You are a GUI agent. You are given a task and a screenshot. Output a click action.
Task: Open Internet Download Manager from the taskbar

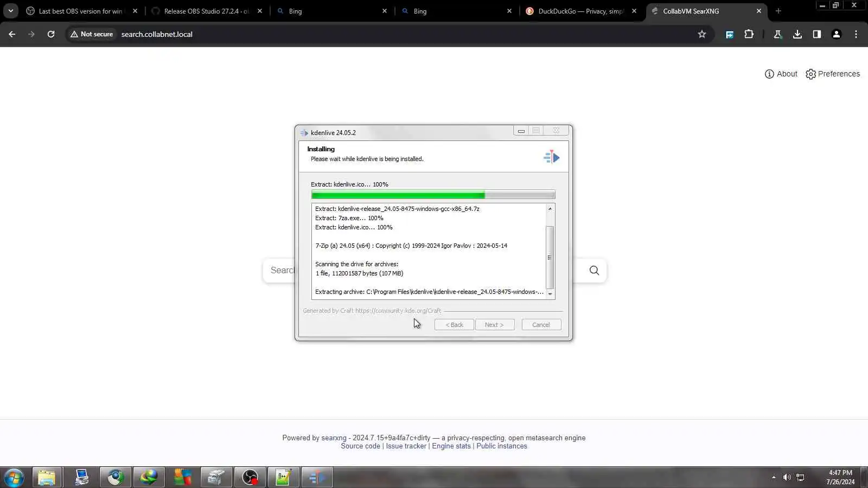pyautogui.click(x=149, y=478)
